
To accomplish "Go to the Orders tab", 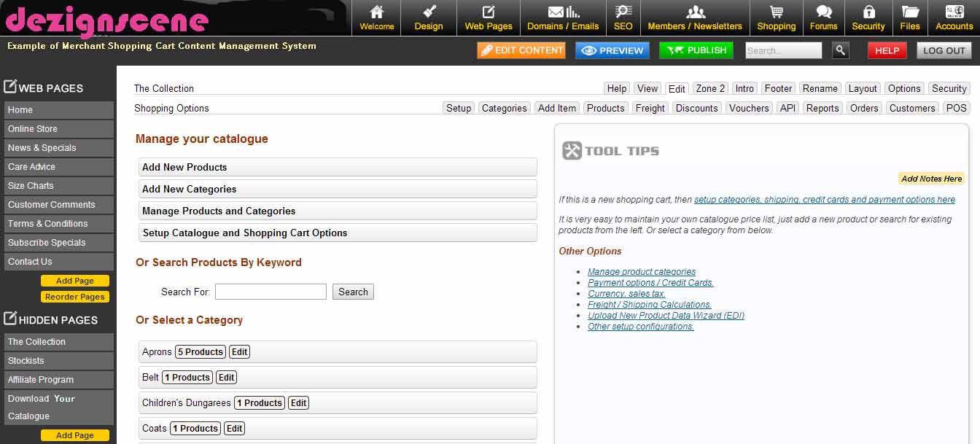I will pyautogui.click(x=863, y=107).
